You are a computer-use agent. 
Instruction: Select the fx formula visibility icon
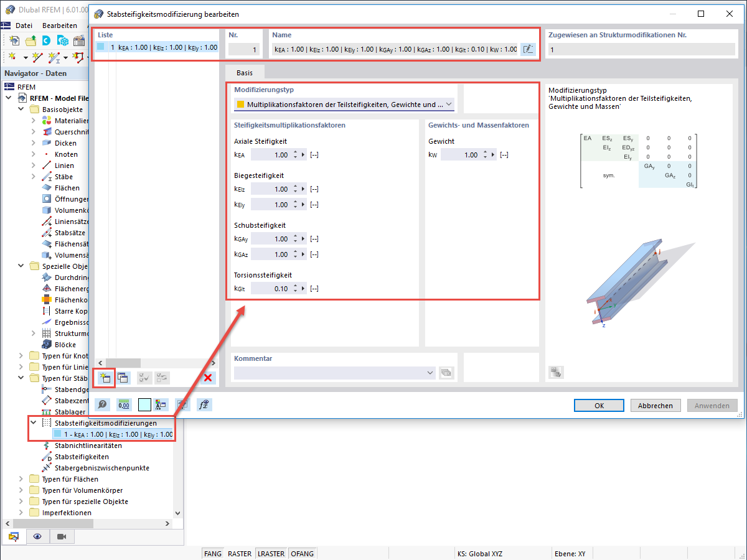pos(204,404)
